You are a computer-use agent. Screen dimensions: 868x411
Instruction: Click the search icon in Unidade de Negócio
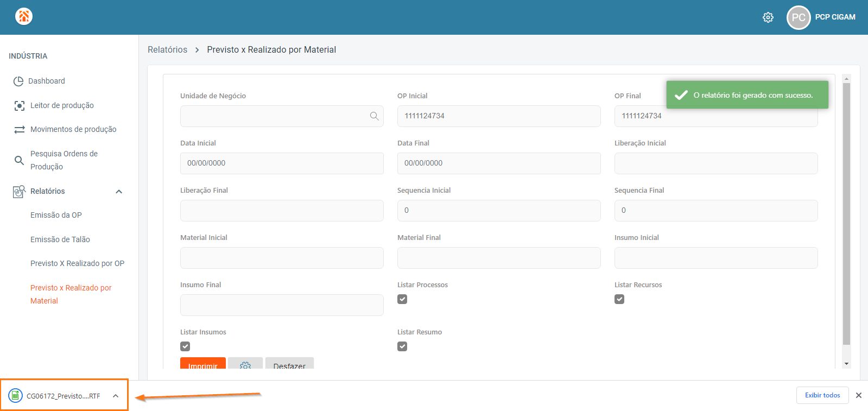[374, 116]
